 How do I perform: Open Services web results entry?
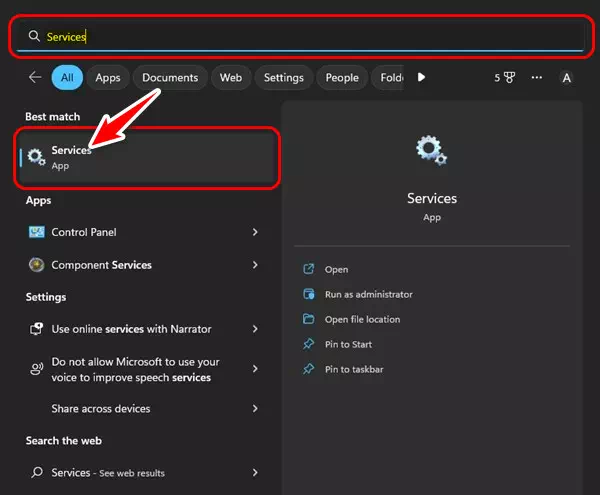tap(143, 473)
